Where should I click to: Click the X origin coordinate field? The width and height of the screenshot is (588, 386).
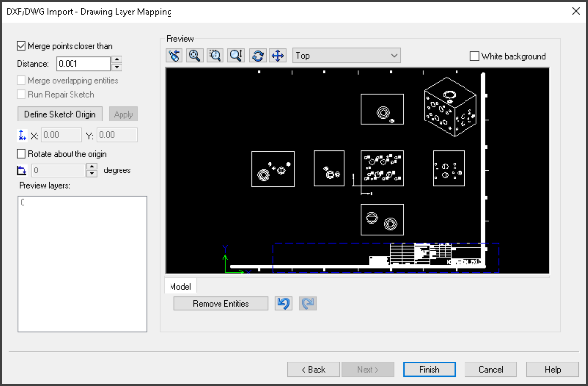(62, 135)
